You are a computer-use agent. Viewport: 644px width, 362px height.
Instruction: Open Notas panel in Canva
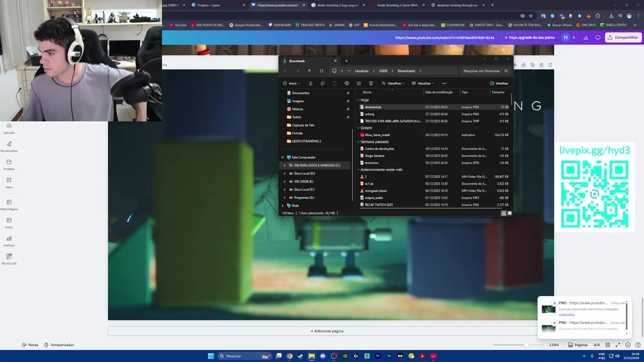point(30,345)
